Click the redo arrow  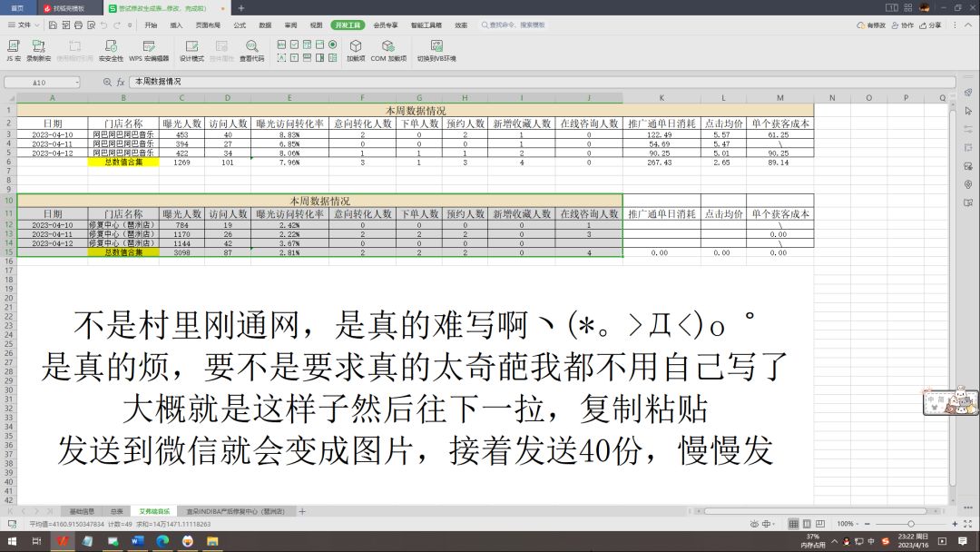tap(117, 25)
